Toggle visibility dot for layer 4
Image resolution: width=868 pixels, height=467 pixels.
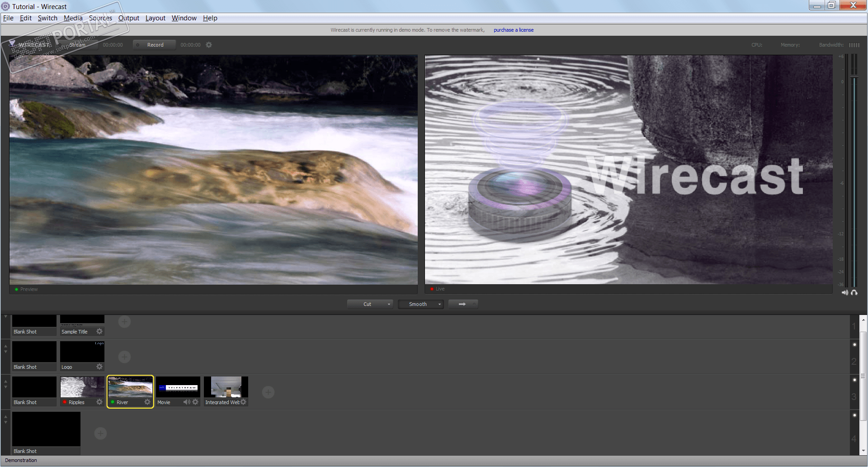point(854,415)
